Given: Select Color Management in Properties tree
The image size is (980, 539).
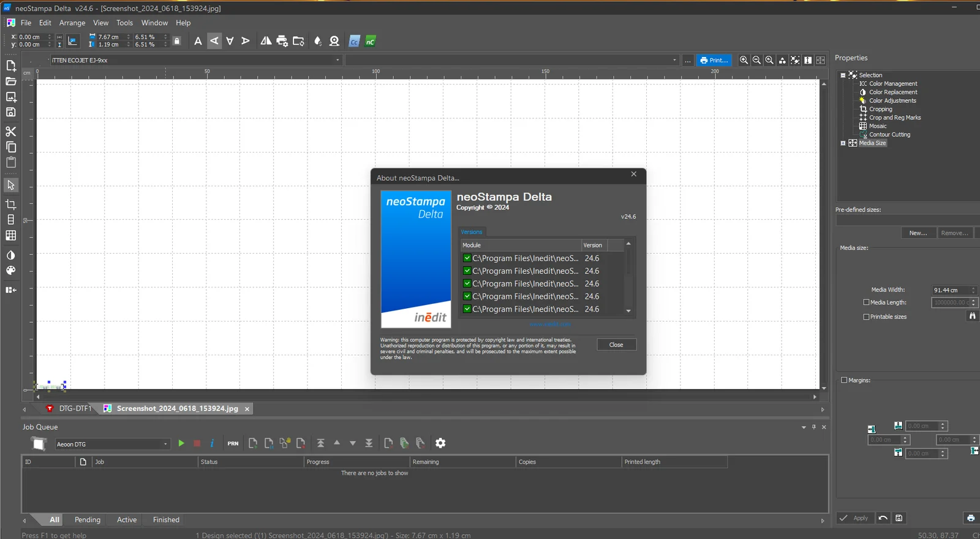Looking at the screenshot, I should coord(893,84).
